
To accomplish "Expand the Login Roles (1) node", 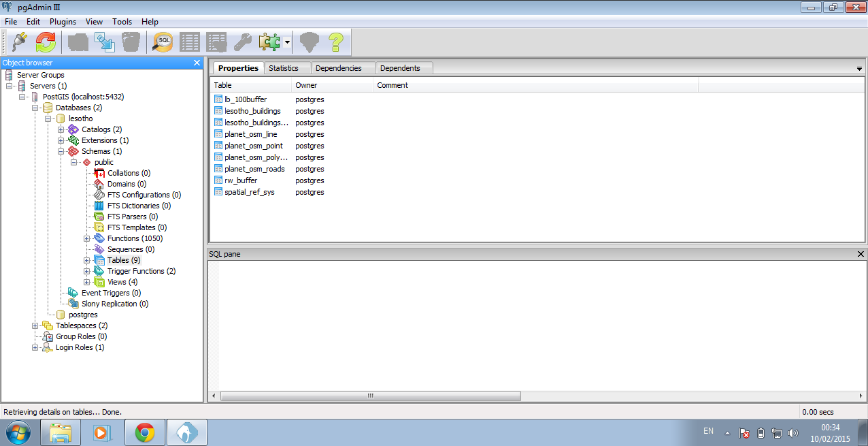I will (35, 347).
